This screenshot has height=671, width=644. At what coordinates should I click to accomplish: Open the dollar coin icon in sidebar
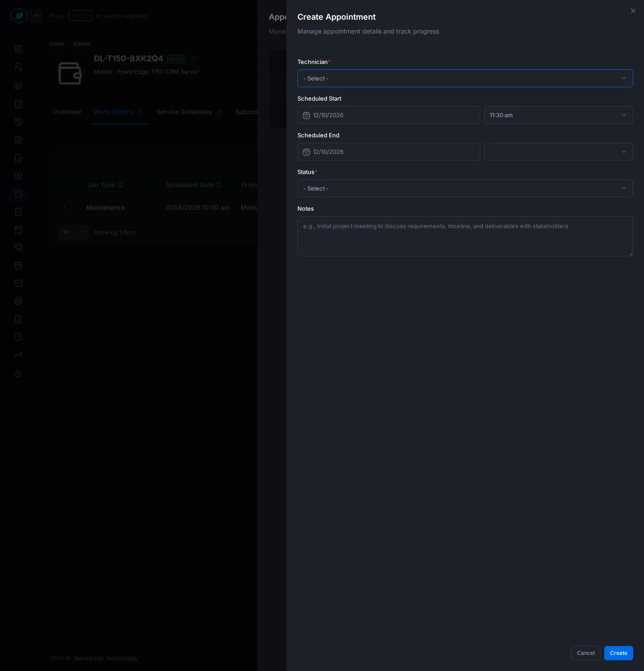click(18, 176)
